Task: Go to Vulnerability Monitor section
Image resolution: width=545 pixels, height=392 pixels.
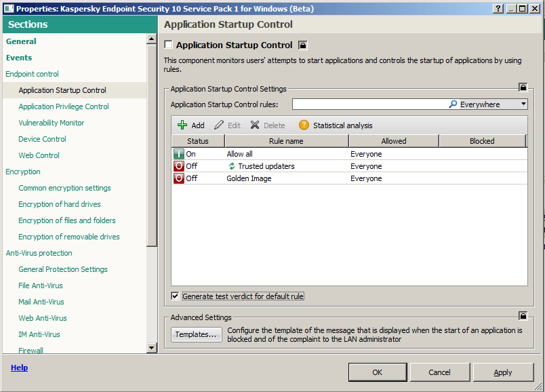Action: [52, 123]
